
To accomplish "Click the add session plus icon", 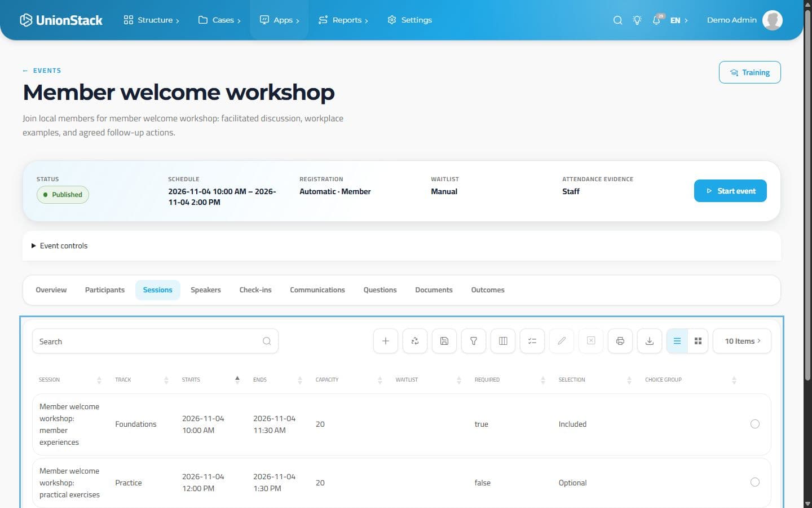I will tap(386, 341).
